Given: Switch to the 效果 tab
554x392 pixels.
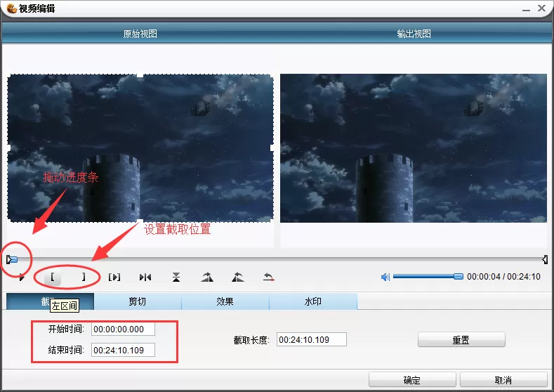Looking at the screenshot, I should coord(225,301).
